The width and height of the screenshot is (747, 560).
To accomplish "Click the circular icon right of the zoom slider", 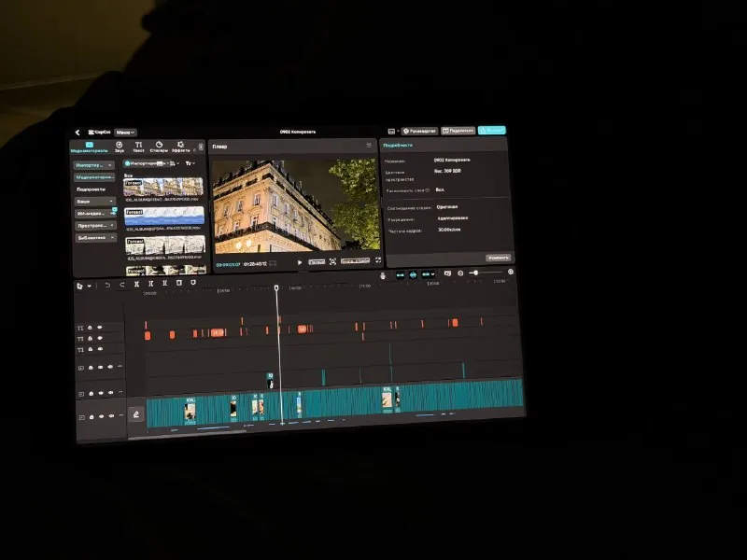I will pyautogui.click(x=511, y=272).
